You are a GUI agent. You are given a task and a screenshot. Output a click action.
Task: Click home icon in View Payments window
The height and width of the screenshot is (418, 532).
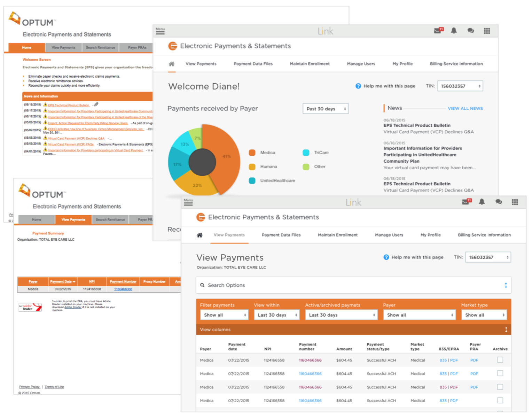(199, 235)
